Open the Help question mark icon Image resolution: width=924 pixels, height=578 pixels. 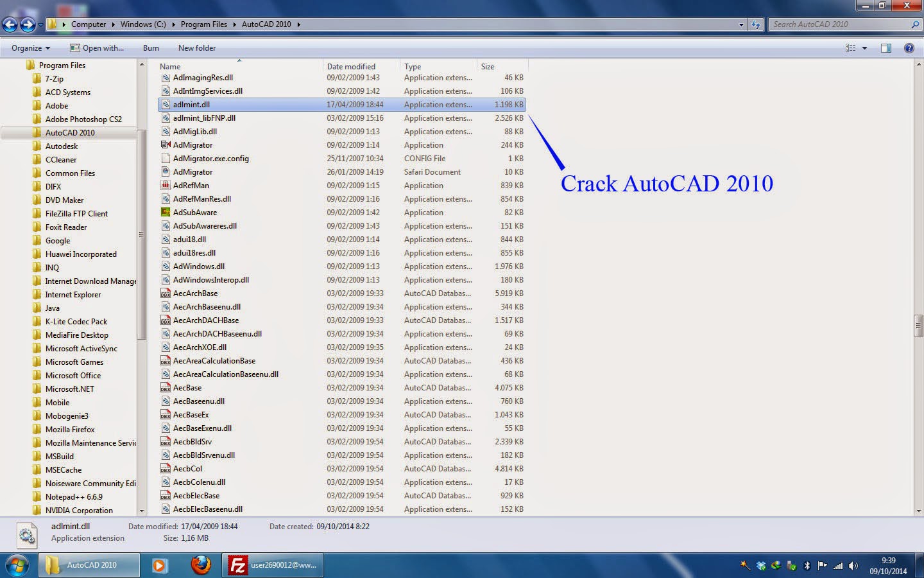pos(909,48)
